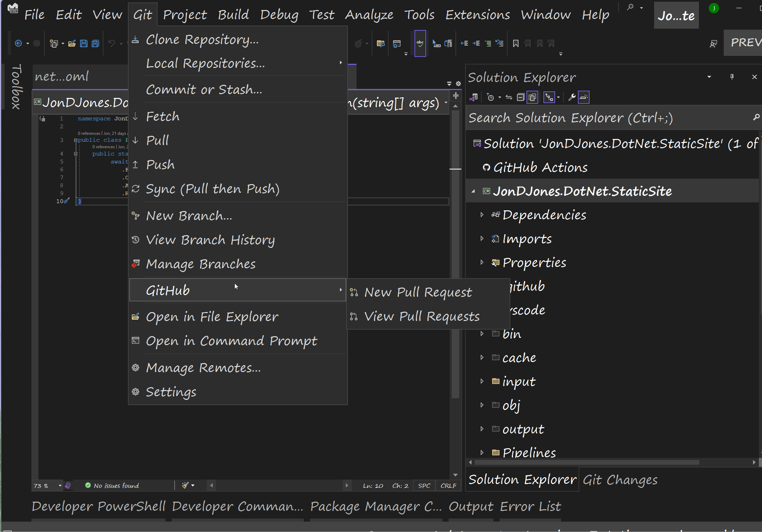
Task: Click Pending Changes Filter clock icon
Action: pos(490,98)
